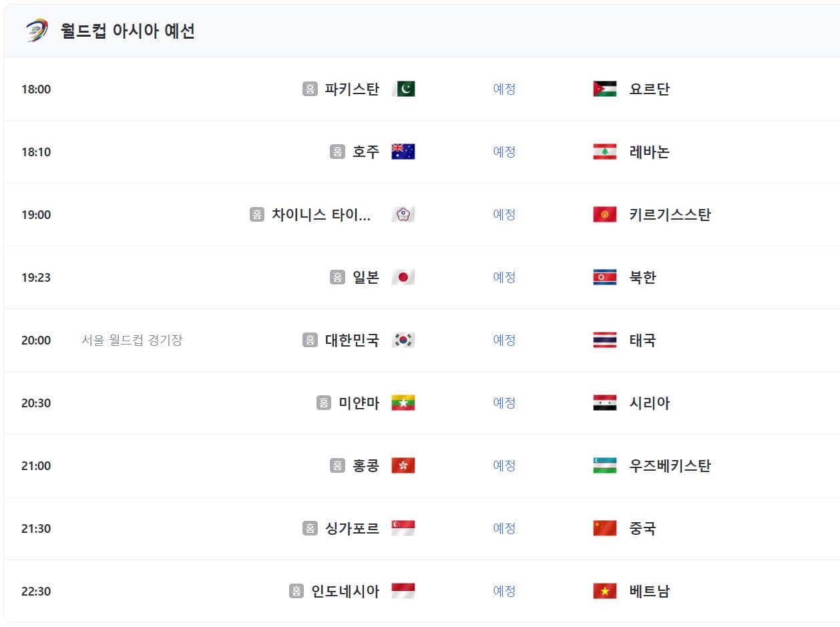Viewport: 840px width, 627px height.
Task: Click the Uzbekistan flag icon
Action: 604,466
